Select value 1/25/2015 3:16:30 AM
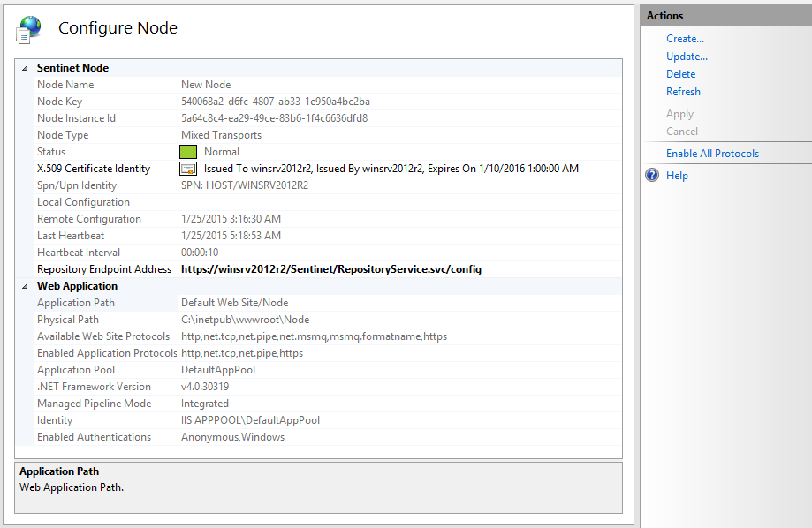Viewport: 812px width, 528px height. coord(231,219)
